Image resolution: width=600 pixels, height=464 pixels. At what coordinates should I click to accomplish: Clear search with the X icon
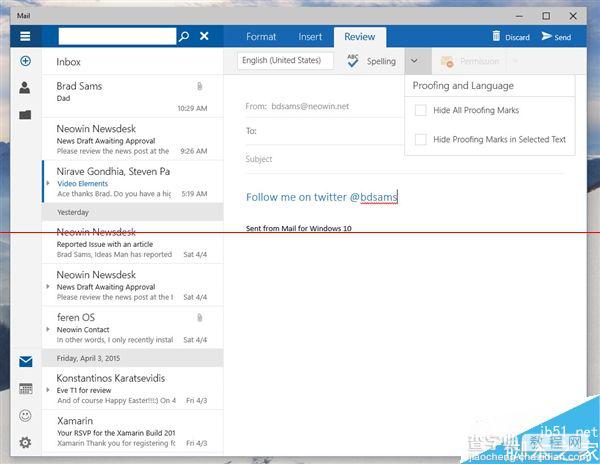tap(204, 36)
